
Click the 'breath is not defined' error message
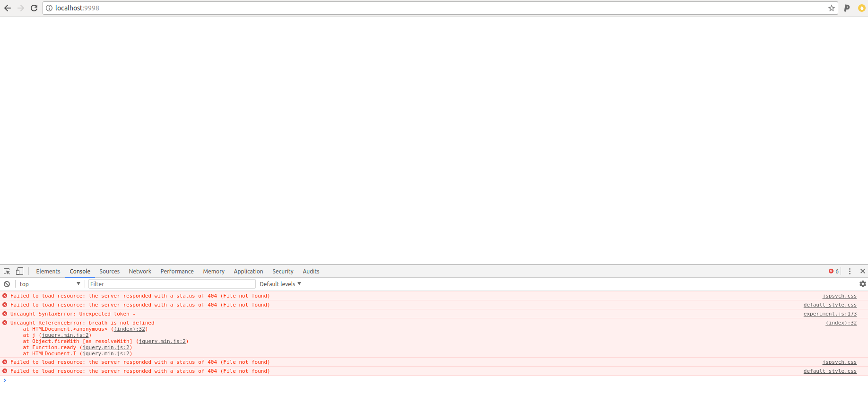tap(82, 323)
